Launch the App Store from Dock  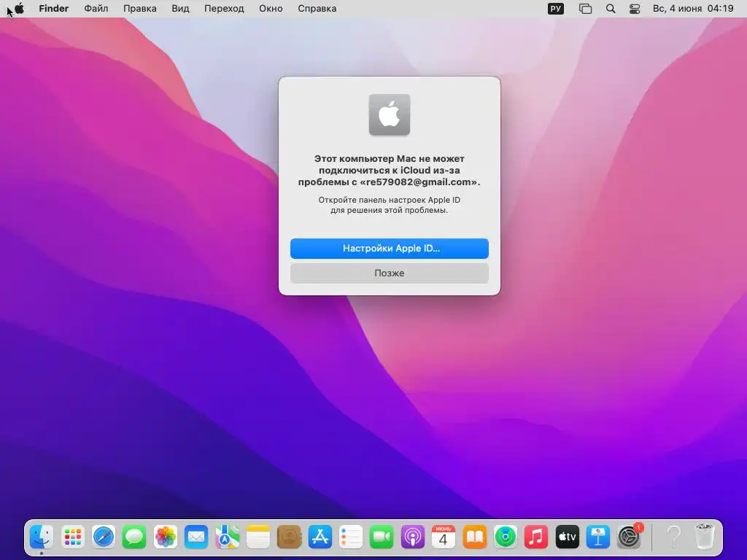[320, 537]
